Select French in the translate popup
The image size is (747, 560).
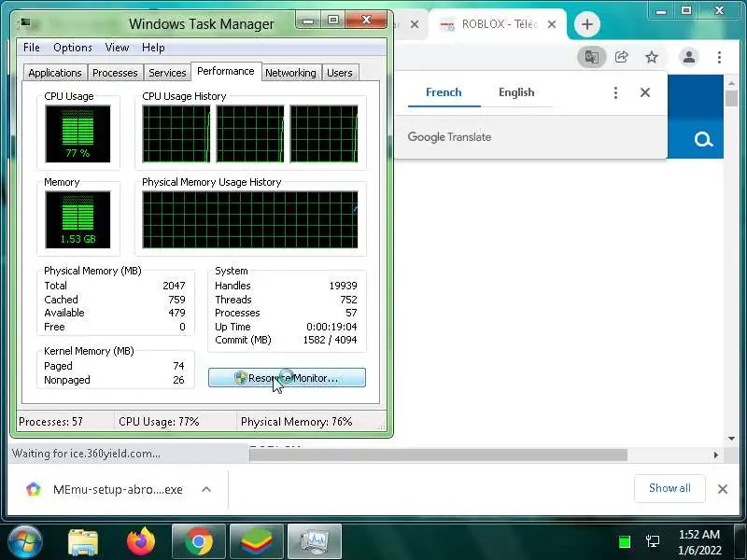coord(444,92)
